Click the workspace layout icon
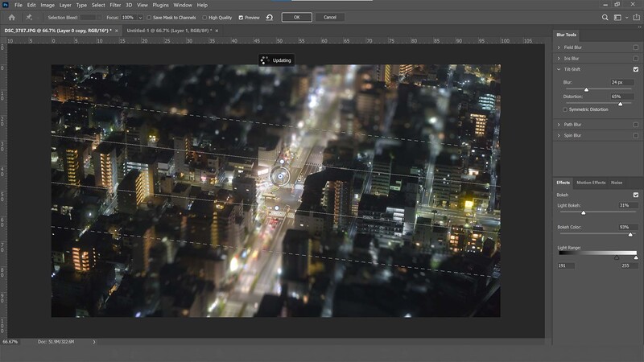 617,18
